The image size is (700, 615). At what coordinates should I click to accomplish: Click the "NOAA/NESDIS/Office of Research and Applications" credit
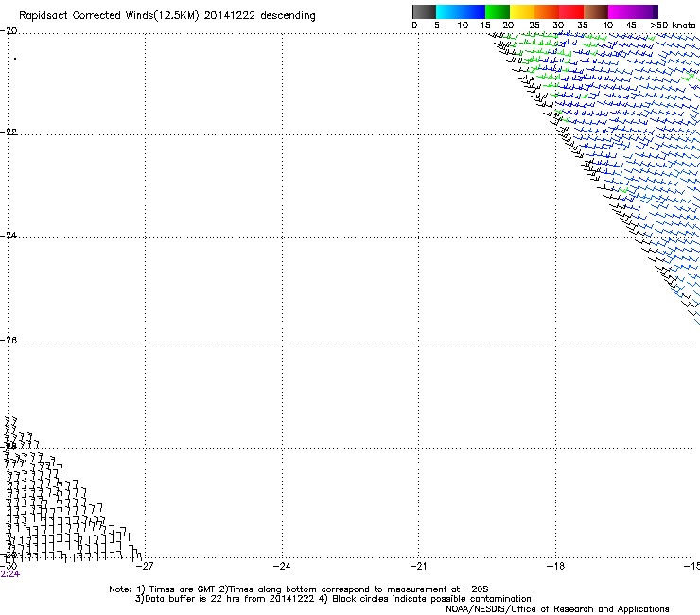pos(557,609)
